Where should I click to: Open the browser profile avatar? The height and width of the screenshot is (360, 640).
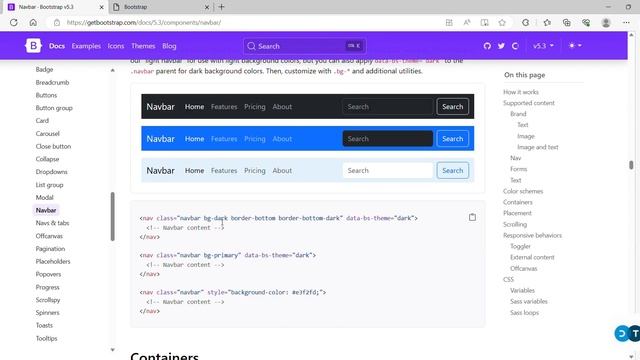pyautogui.click(x=606, y=23)
